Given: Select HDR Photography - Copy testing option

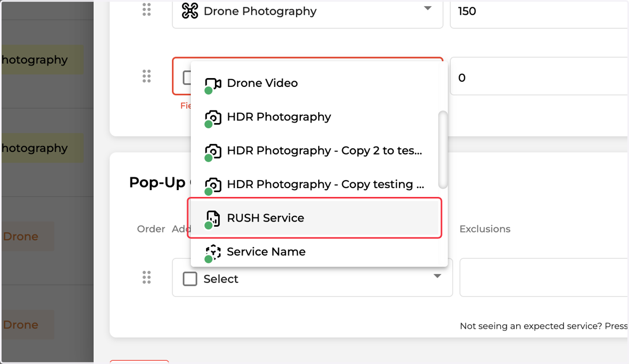Looking at the screenshot, I should coord(319,184).
